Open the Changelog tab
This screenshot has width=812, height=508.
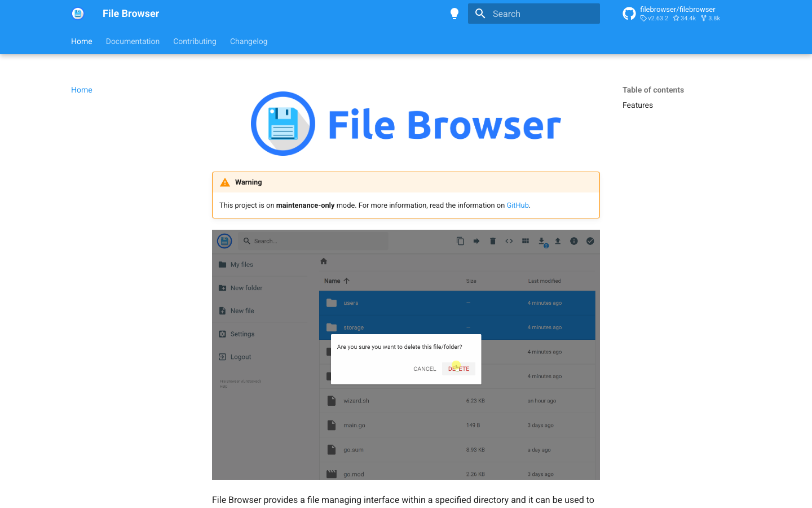click(x=249, y=41)
